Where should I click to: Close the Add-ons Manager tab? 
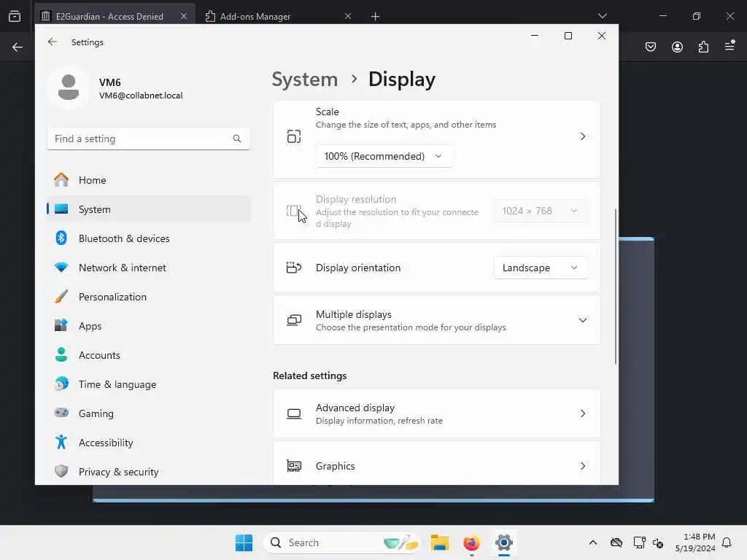(348, 16)
